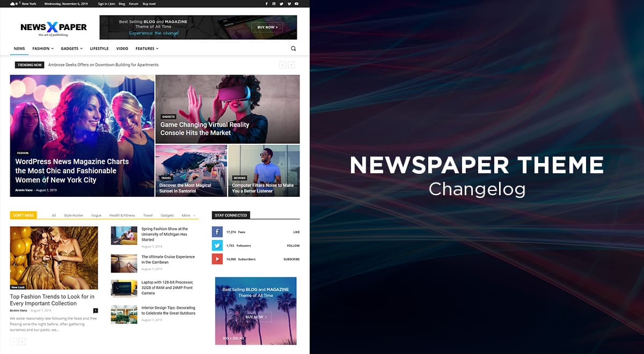Open the More dropdown in Don't Miss tabs
Screen dimensions: 644x354
point(188,215)
